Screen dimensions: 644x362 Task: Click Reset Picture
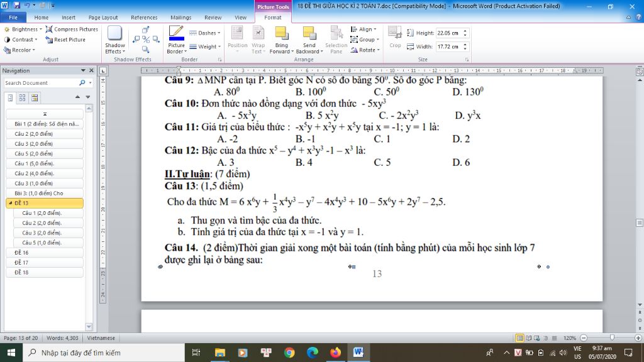(x=65, y=40)
